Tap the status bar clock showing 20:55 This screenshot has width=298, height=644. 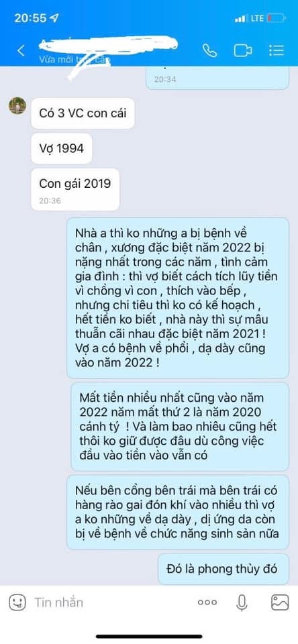[x=32, y=18]
